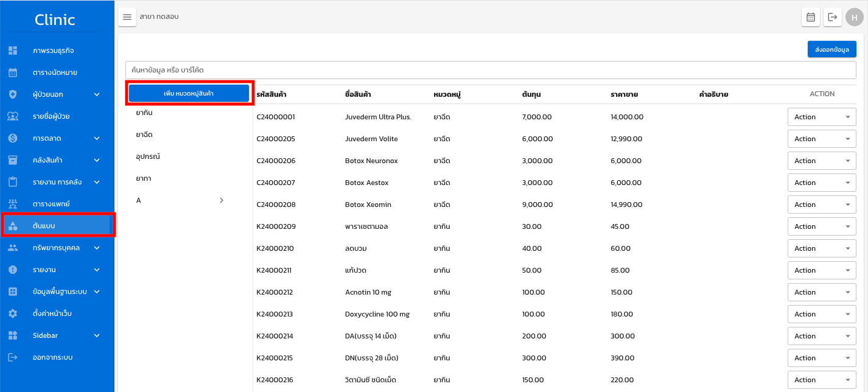Open รายชื่อผู้ป่วย menu item

(57, 116)
